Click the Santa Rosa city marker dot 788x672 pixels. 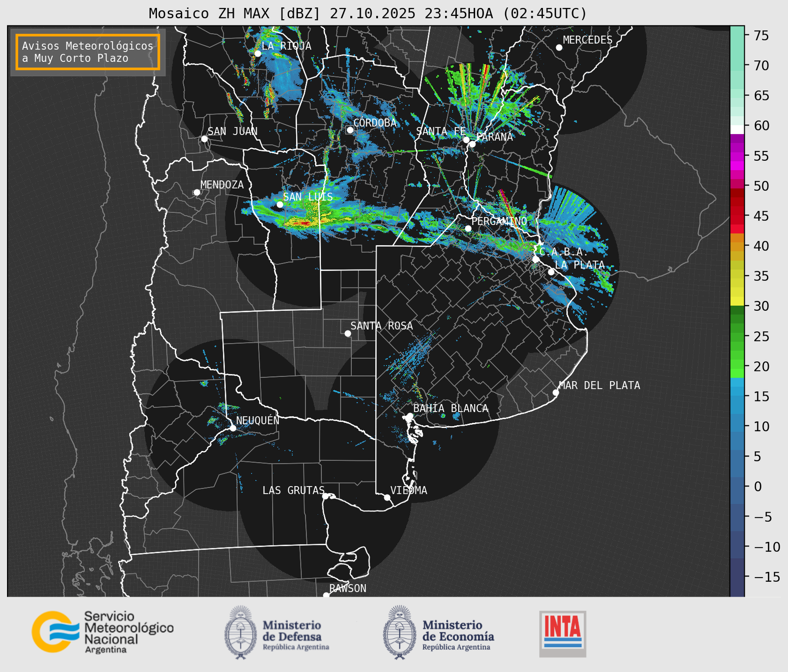pos(348,333)
